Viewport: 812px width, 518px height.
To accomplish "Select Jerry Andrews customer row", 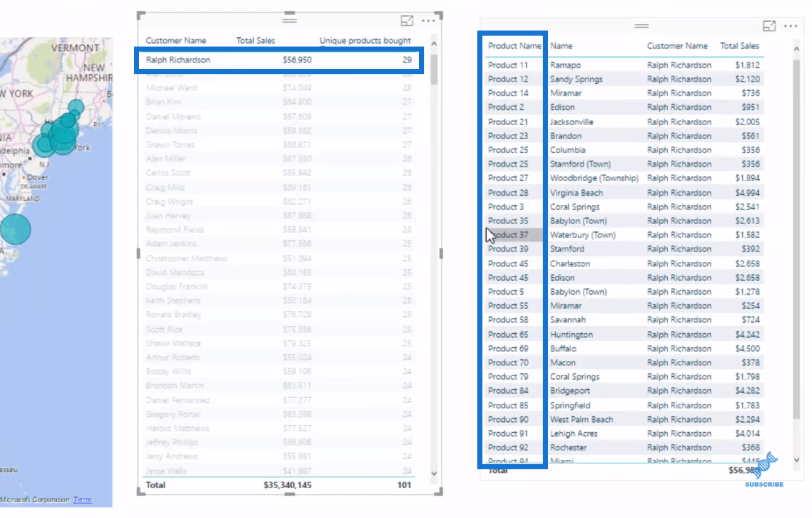I will click(279, 456).
